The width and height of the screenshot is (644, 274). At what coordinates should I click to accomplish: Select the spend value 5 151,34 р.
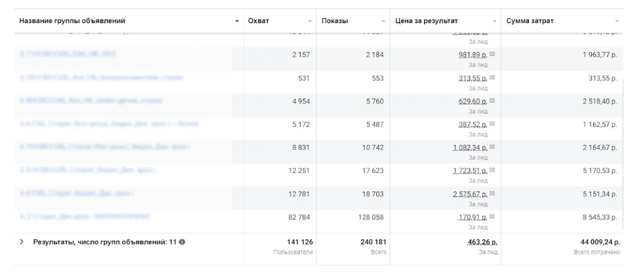(599, 194)
